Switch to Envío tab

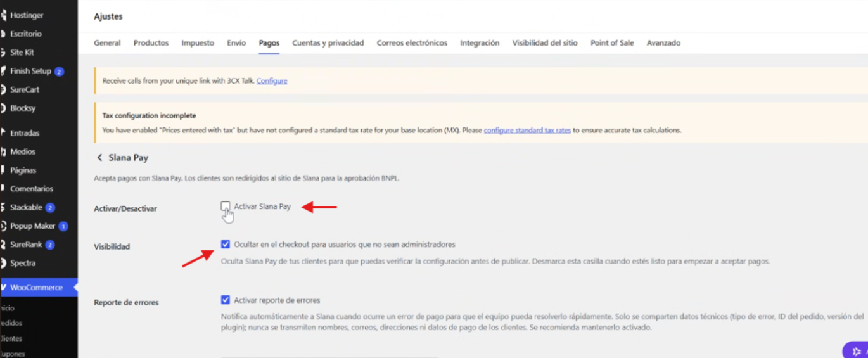tap(236, 43)
